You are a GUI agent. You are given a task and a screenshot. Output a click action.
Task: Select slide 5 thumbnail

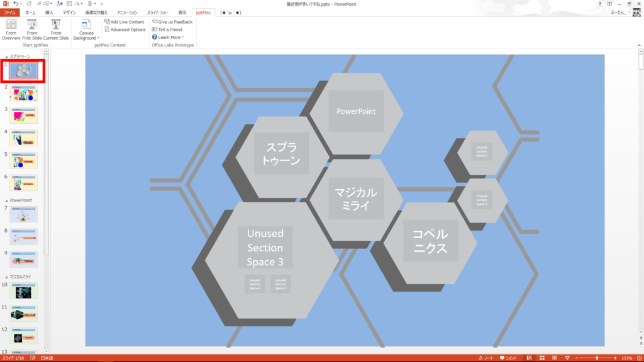(x=23, y=160)
